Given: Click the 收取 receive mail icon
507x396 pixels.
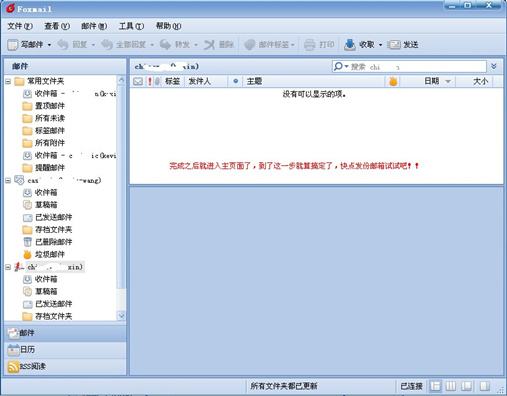Looking at the screenshot, I should coord(350,45).
